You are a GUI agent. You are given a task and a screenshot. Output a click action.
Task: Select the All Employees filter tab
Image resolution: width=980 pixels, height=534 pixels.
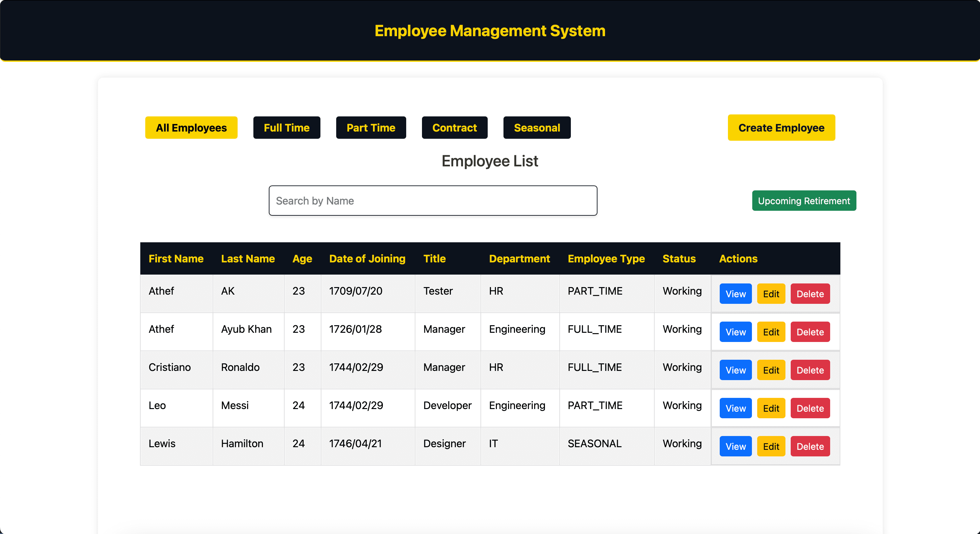coord(191,128)
